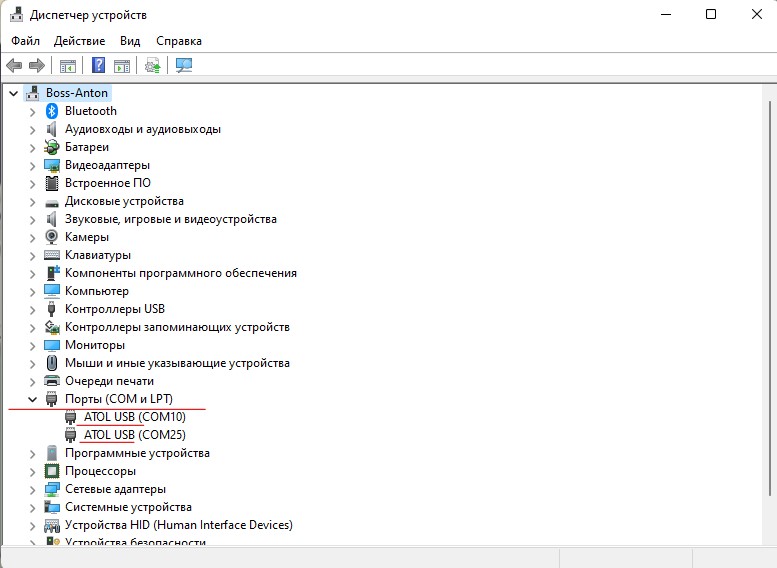Expand the Видеоадаптеры category
The height and width of the screenshot is (568, 777).
coord(32,166)
